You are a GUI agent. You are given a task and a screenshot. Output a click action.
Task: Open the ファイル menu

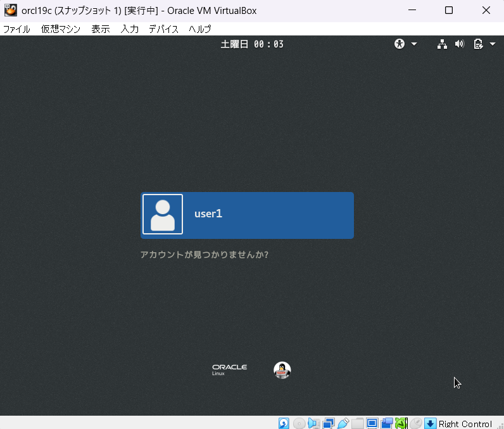click(x=16, y=29)
